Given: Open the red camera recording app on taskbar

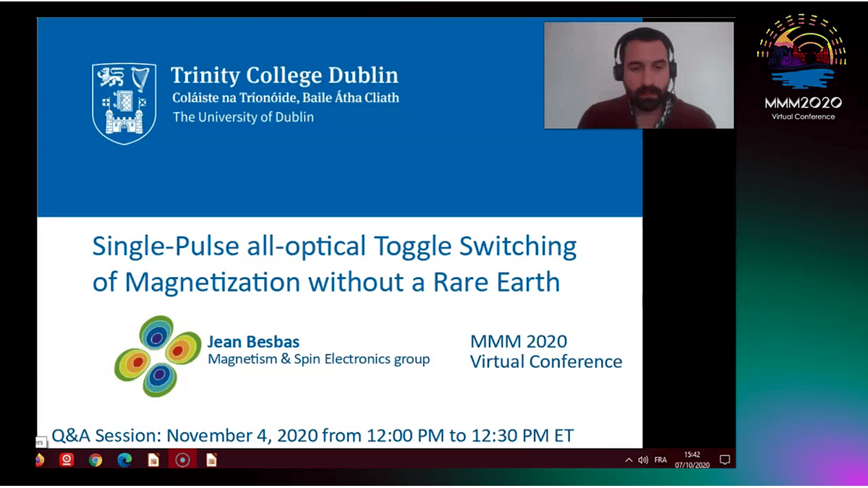Looking at the screenshot, I should (x=67, y=460).
